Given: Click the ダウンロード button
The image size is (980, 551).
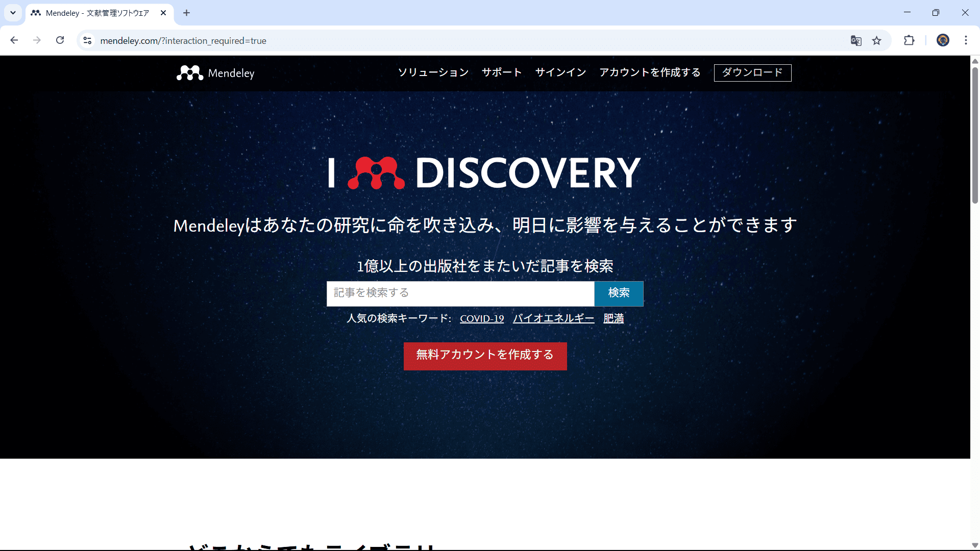Looking at the screenshot, I should pos(752,72).
